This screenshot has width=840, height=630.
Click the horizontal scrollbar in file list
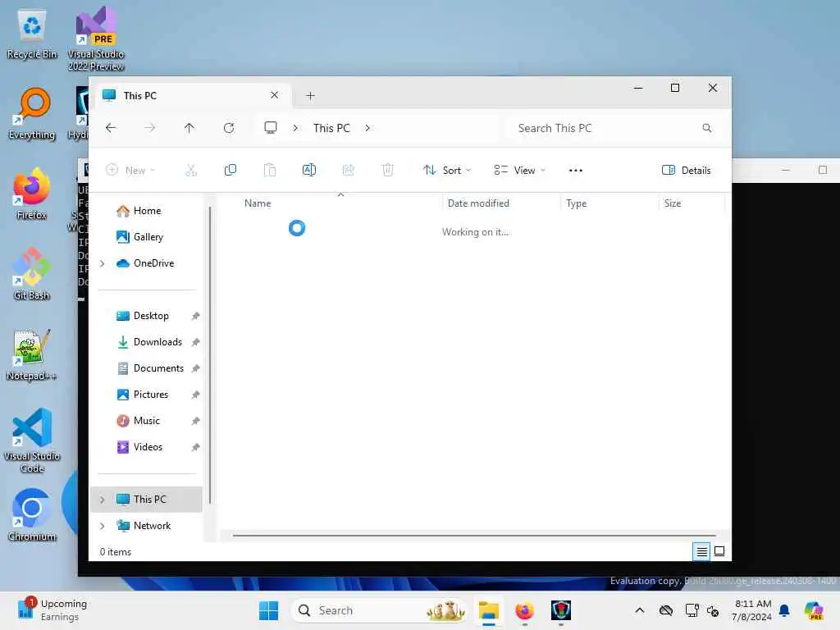click(474, 535)
